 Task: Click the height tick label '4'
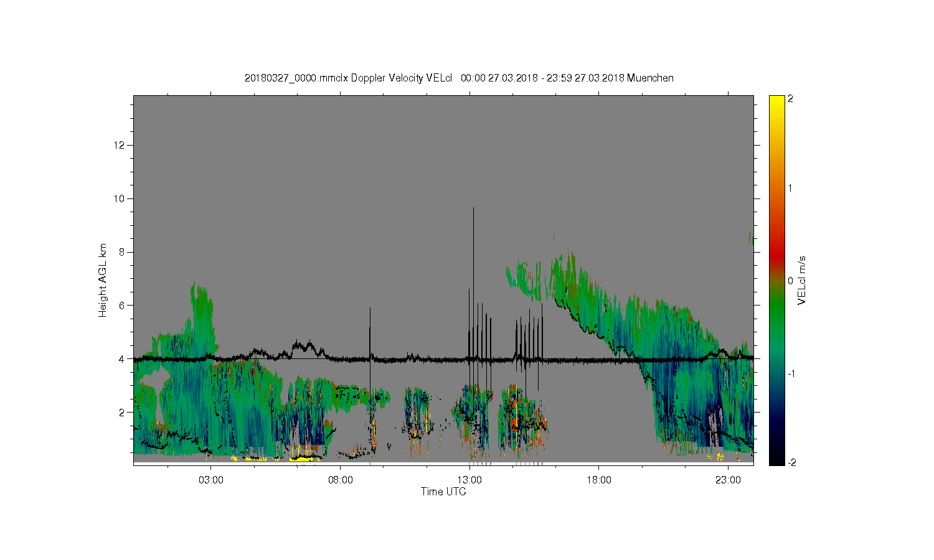click(x=122, y=359)
